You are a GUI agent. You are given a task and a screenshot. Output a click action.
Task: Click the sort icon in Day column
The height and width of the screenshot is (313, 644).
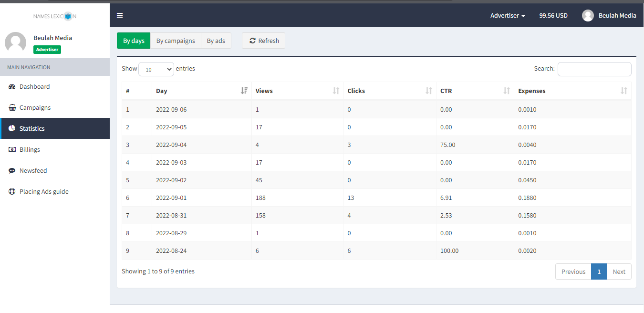point(244,91)
